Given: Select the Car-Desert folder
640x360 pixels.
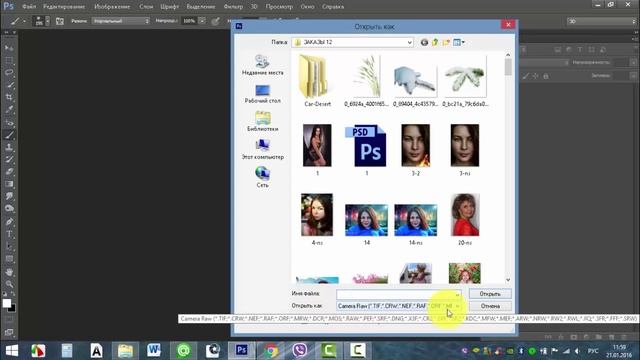Looking at the screenshot, I should 317,81.
